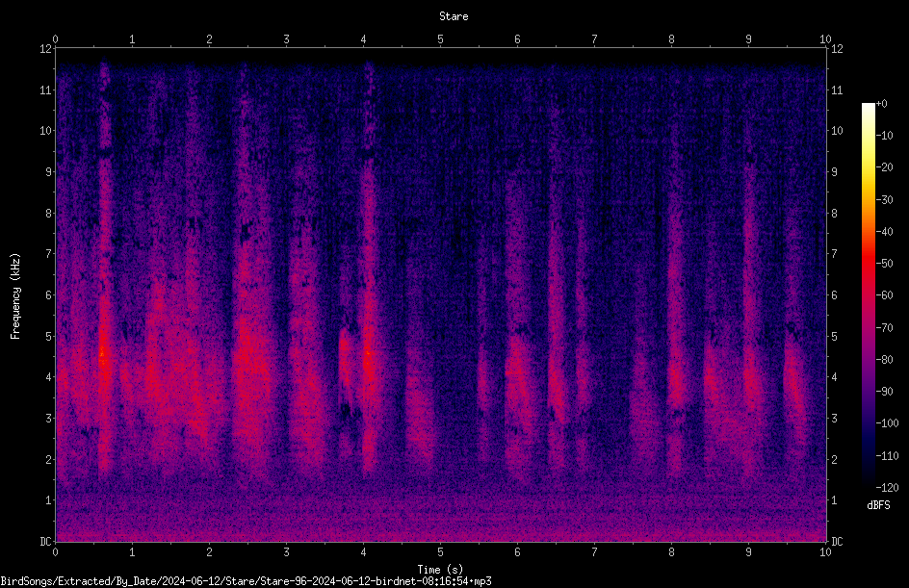
Task: Click the +0 label on color scale
Action: pos(881,104)
